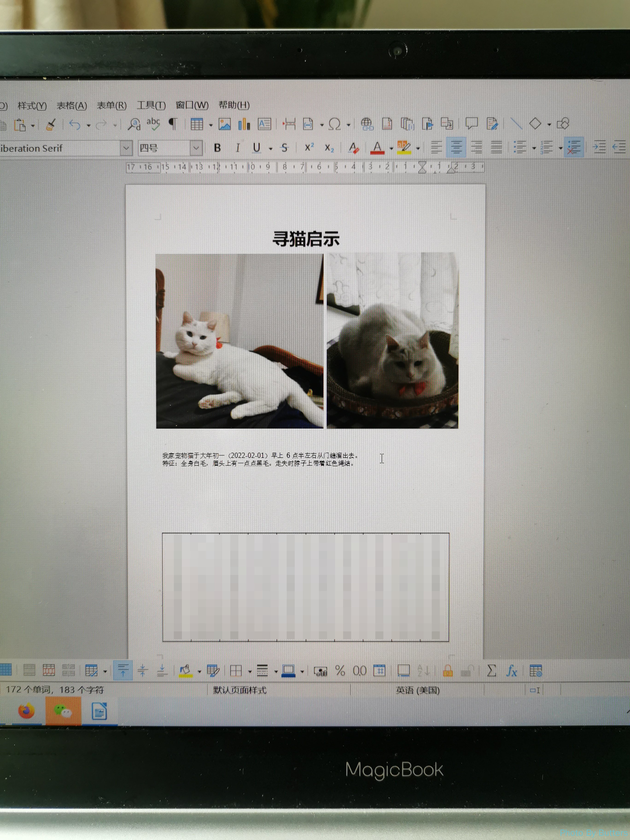Click 默认页面样式 in the status bar

[x=240, y=690]
